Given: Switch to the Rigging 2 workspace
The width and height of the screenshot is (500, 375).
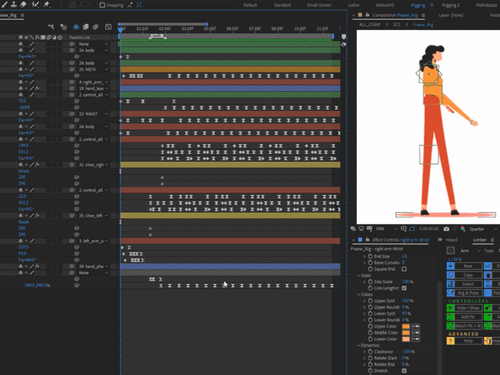Looking at the screenshot, I should point(450,5).
